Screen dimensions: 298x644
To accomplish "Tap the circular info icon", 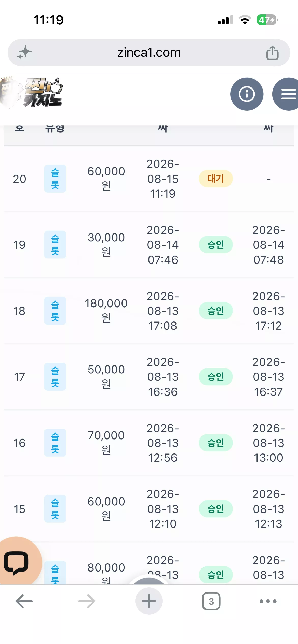I will [247, 94].
